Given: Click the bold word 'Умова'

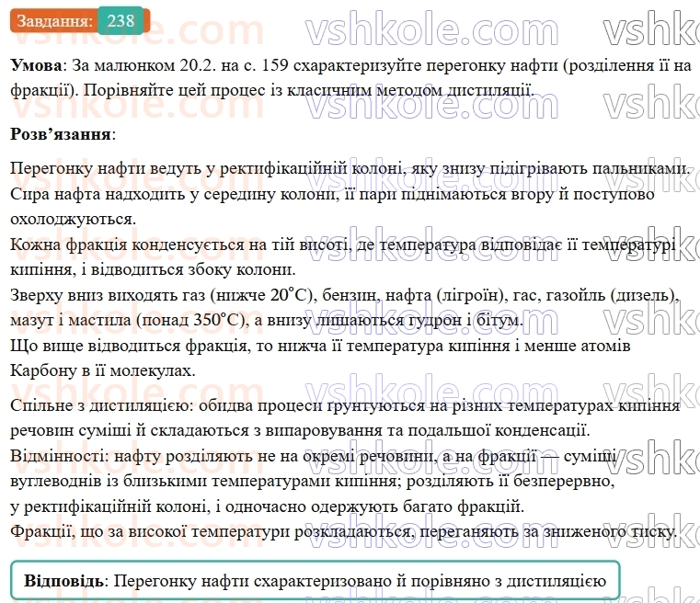Looking at the screenshot, I should (x=36, y=65).
